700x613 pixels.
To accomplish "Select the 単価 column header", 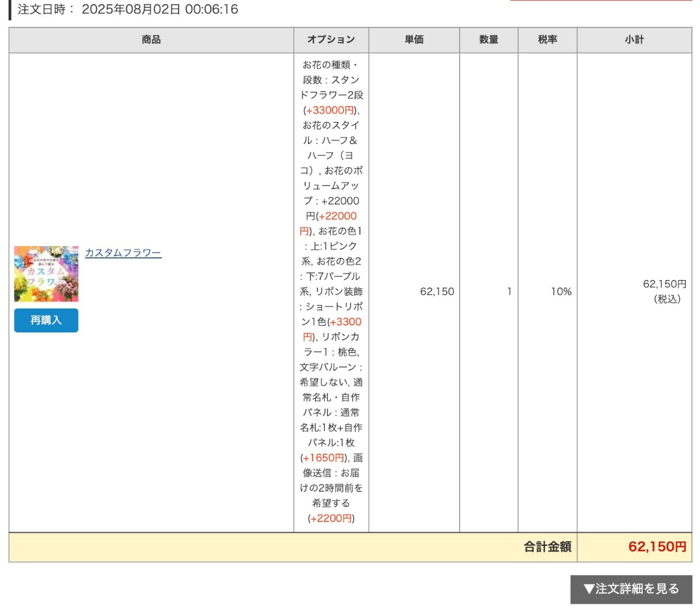I will click(x=414, y=40).
